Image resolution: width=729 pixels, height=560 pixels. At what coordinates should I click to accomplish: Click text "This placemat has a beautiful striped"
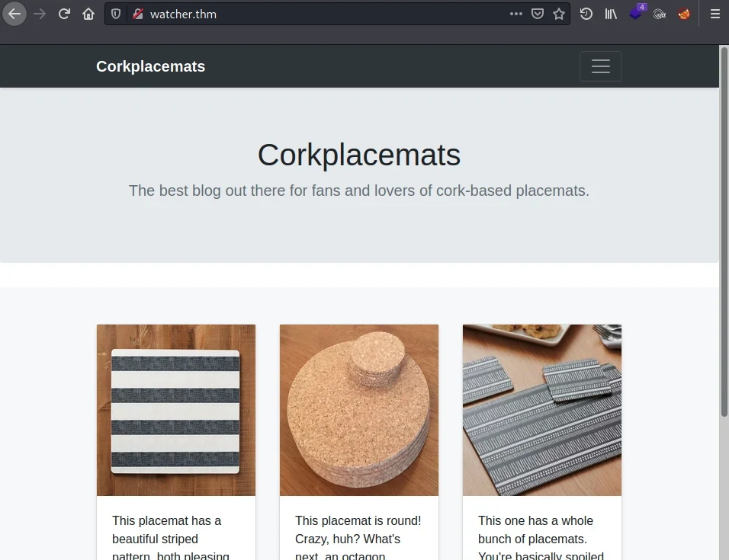pyautogui.click(x=166, y=530)
